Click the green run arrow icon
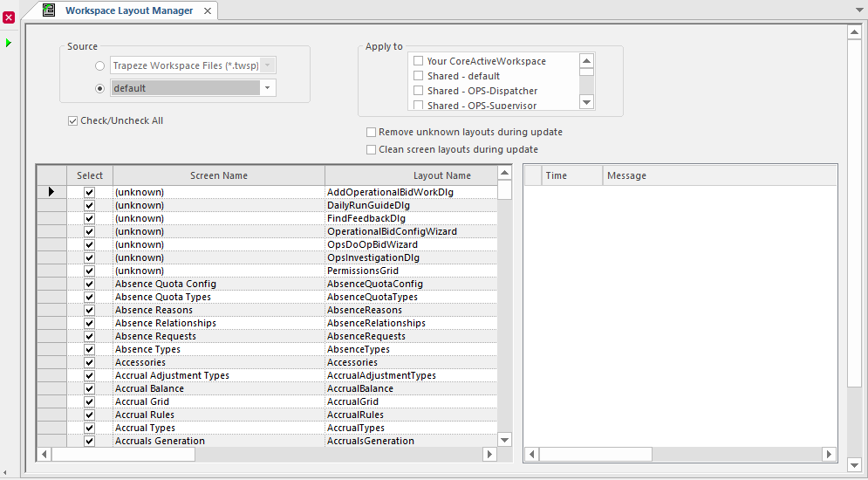This screenshot has width=868, height=480. pos(9,43)
